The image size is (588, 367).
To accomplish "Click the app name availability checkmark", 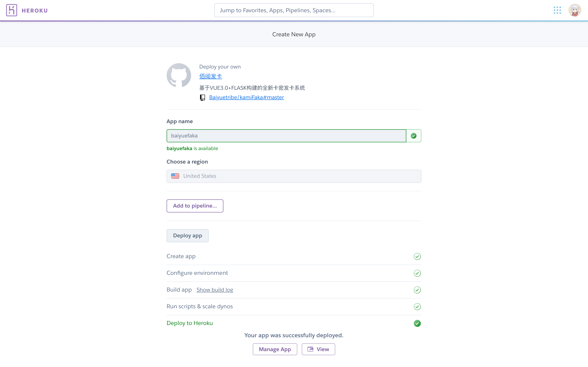I will pyautogui.click(x=414, y=136).
